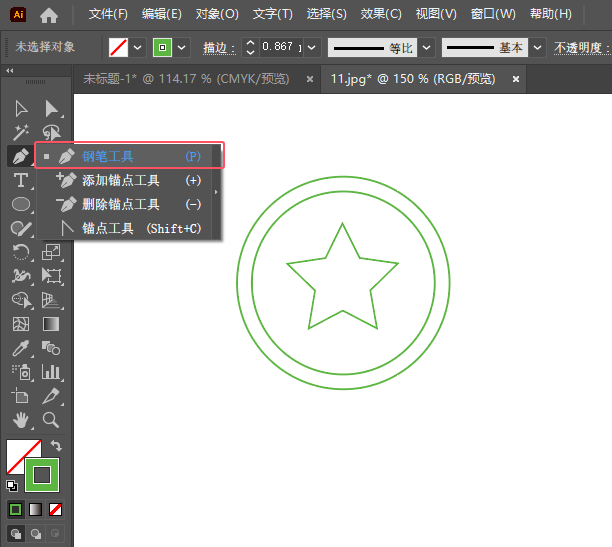Reset to default fill and stroke
The width and height of the screenshot is (612, 547).
click(11, 486)
